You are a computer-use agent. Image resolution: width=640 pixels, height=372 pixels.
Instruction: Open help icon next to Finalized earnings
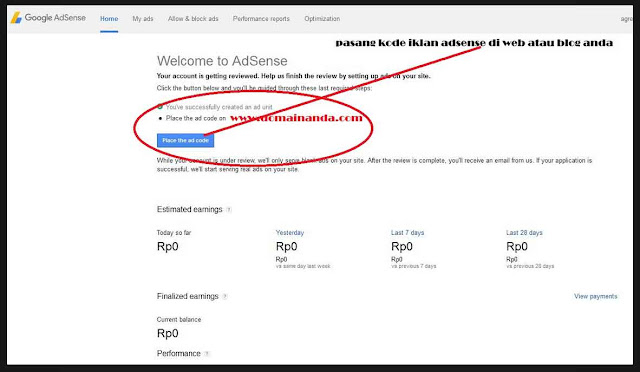point(225,297)
